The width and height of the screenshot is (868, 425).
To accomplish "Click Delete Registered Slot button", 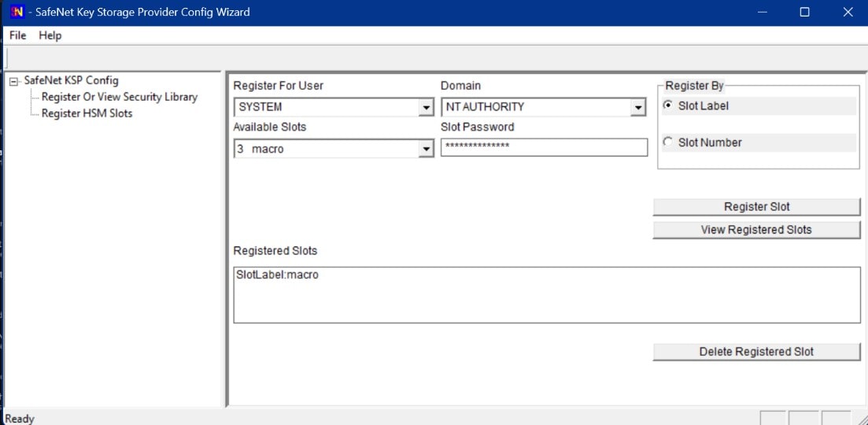I will click(755, 352).
